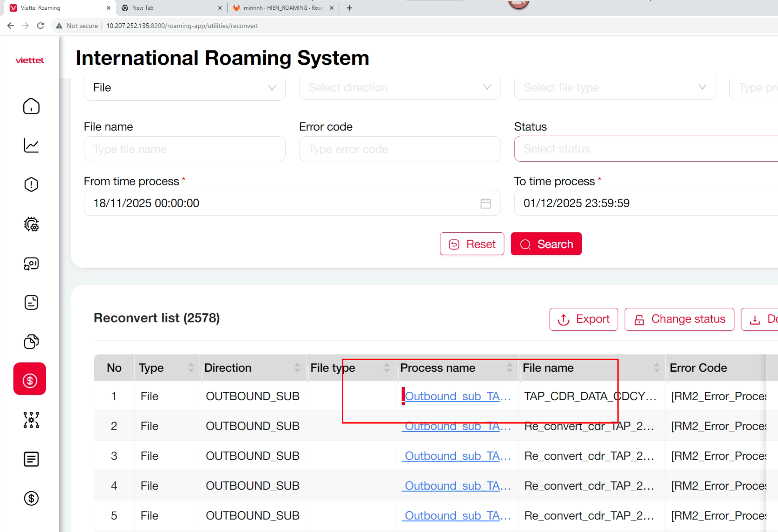Open the gear configuration sidebar icon
778x532 pixels.
(x=31, y=224)
